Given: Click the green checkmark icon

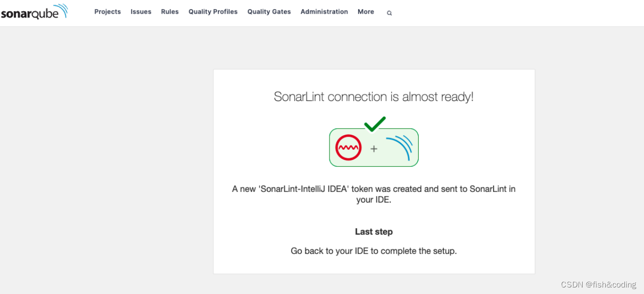Looking at the screenshot, I should 375,124.
